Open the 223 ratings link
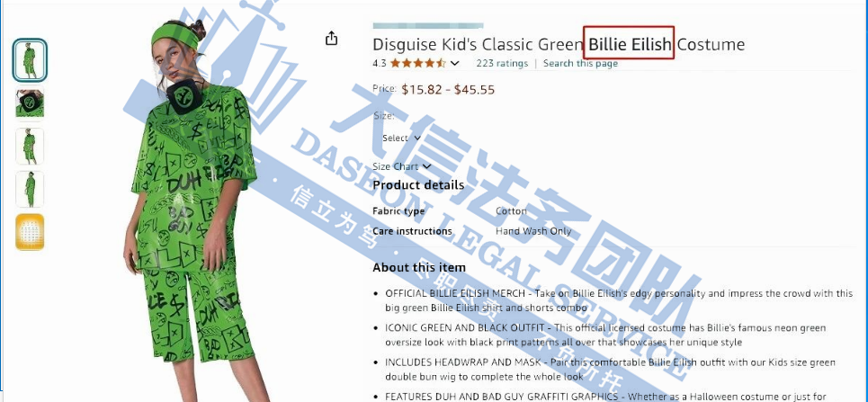This screenshot has height=402, width=868. [502, 63]
